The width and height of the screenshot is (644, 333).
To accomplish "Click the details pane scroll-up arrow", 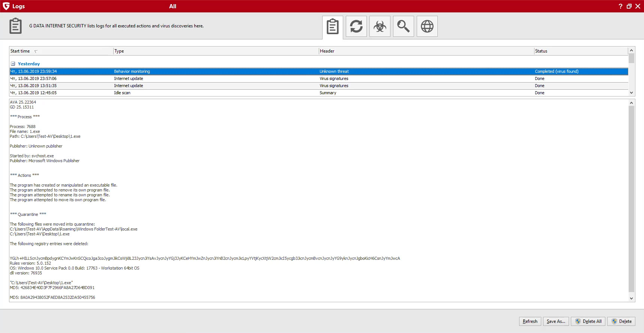I will [632, 103].
